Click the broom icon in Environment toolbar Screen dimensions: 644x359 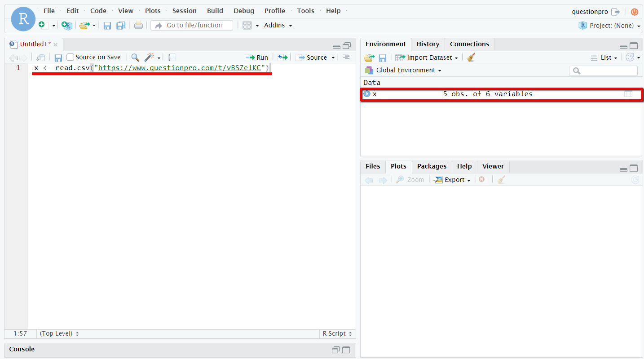[x=471, y=58]
